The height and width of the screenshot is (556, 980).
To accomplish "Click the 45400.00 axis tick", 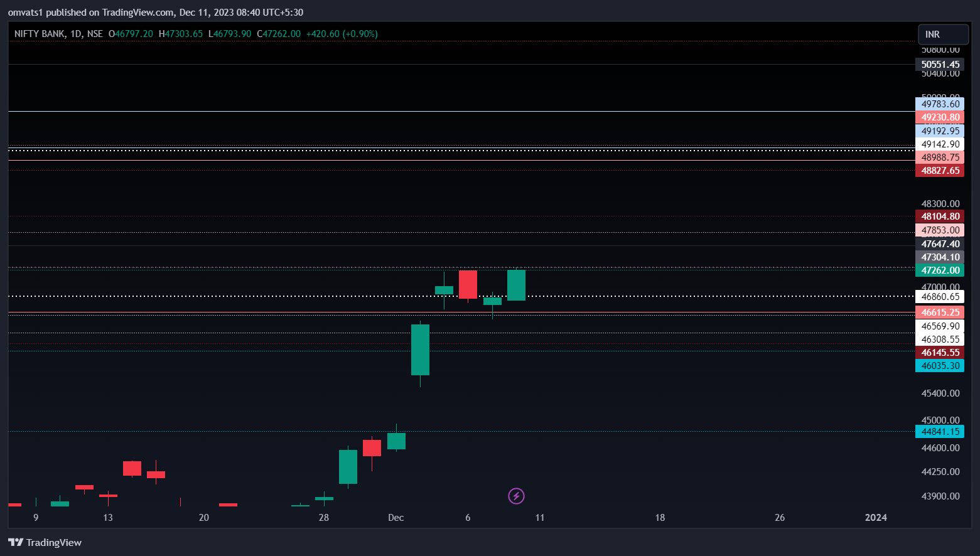I will [x=940, y=393].
